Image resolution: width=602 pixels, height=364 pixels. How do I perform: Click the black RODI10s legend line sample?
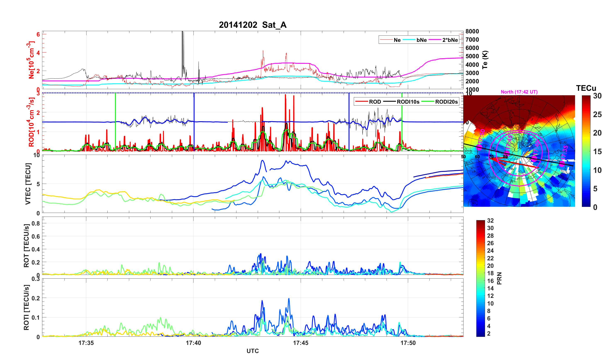389,102
